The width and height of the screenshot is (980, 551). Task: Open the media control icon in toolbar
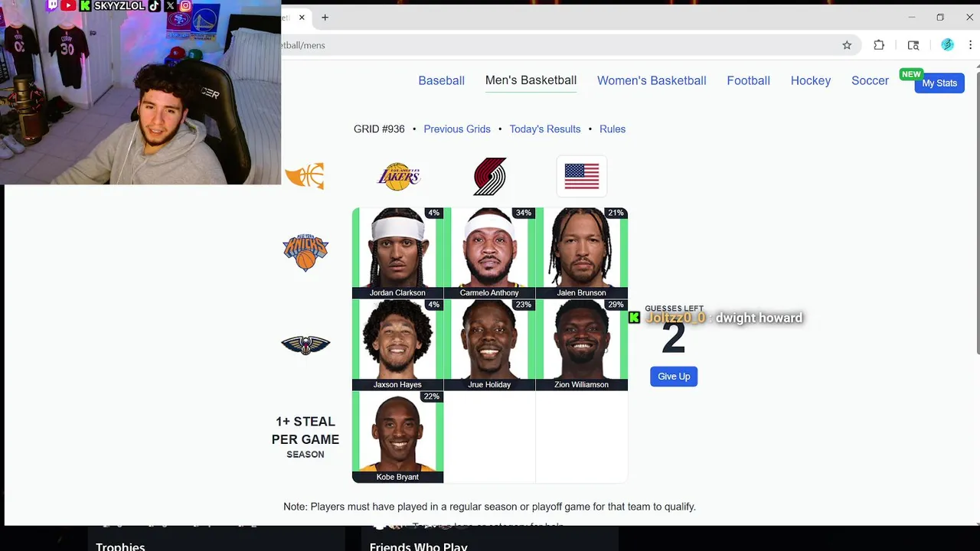click(913, 45)
